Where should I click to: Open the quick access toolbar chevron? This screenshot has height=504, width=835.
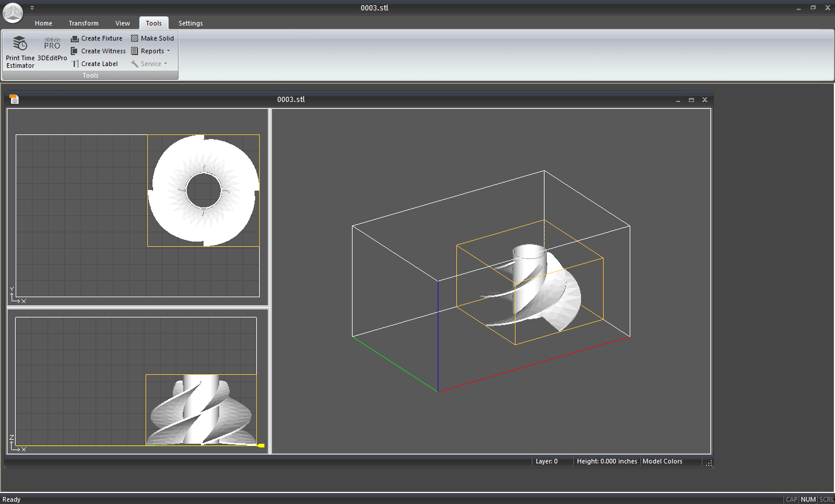[x=32, y=8]
